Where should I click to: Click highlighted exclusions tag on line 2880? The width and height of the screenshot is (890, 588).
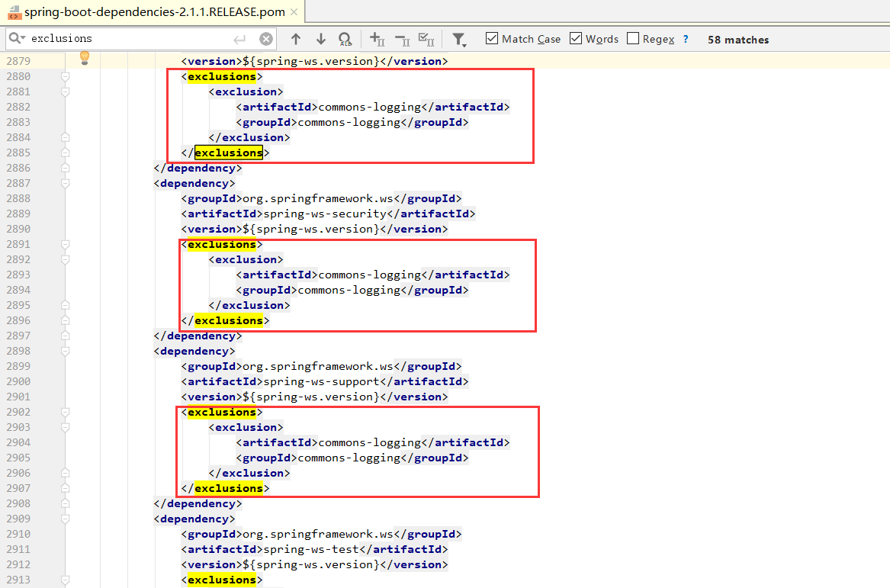[222, 76]
